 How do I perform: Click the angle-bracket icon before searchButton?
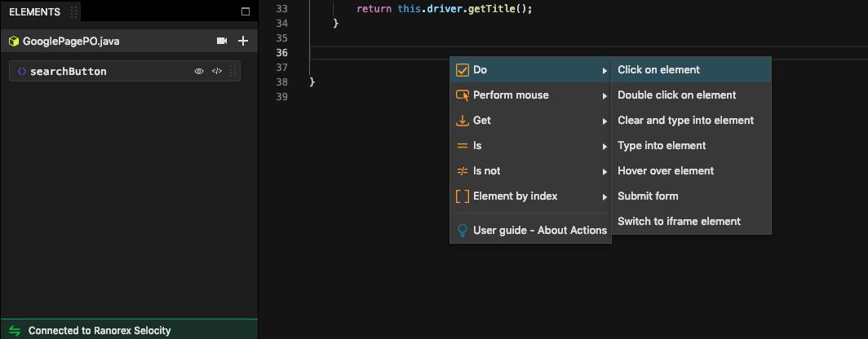pos(22,72)
